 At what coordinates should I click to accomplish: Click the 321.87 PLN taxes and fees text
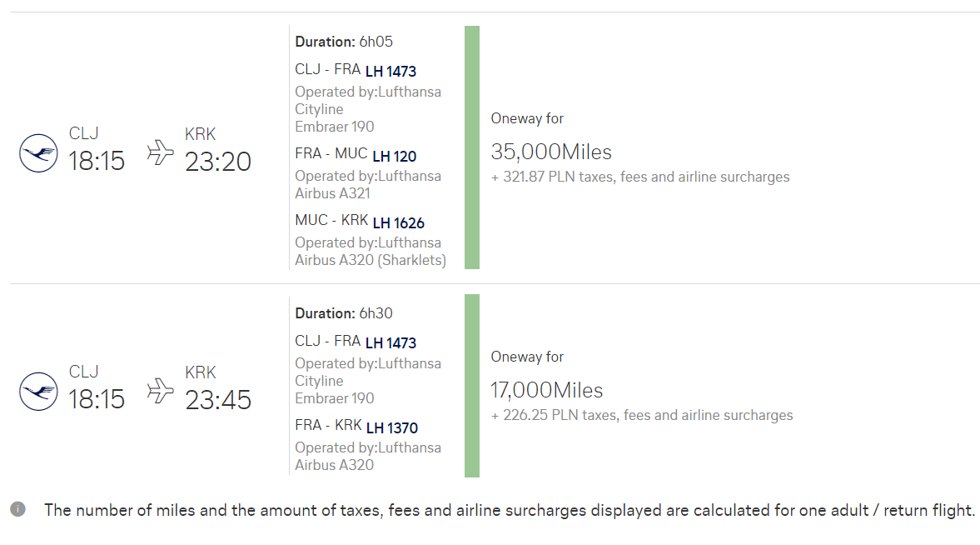[x=640, y=177]
